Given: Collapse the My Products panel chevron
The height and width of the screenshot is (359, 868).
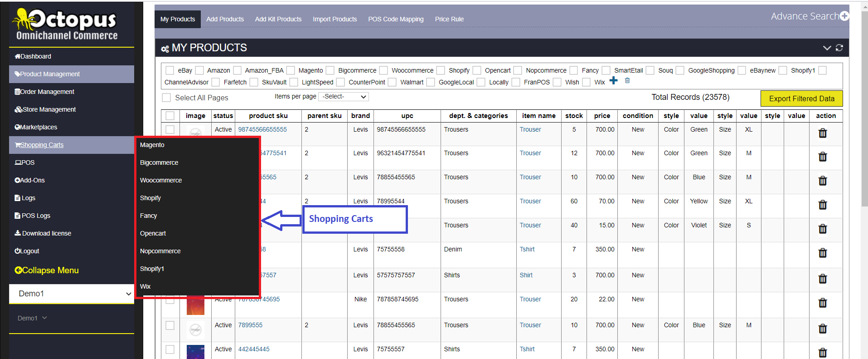Looking at the screenshot, I should (827, 48).
